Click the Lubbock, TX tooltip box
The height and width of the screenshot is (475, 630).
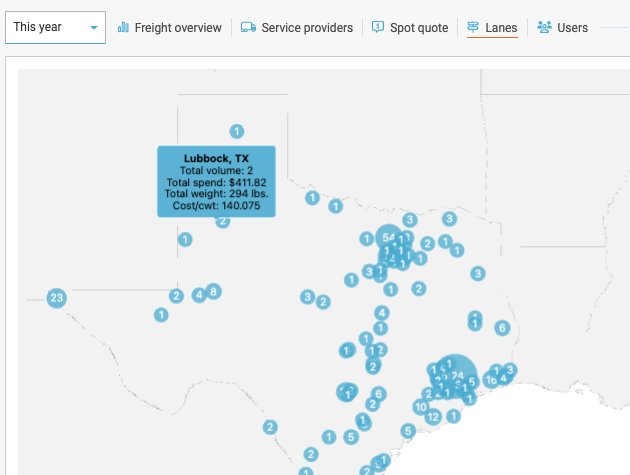click(215, 181)
